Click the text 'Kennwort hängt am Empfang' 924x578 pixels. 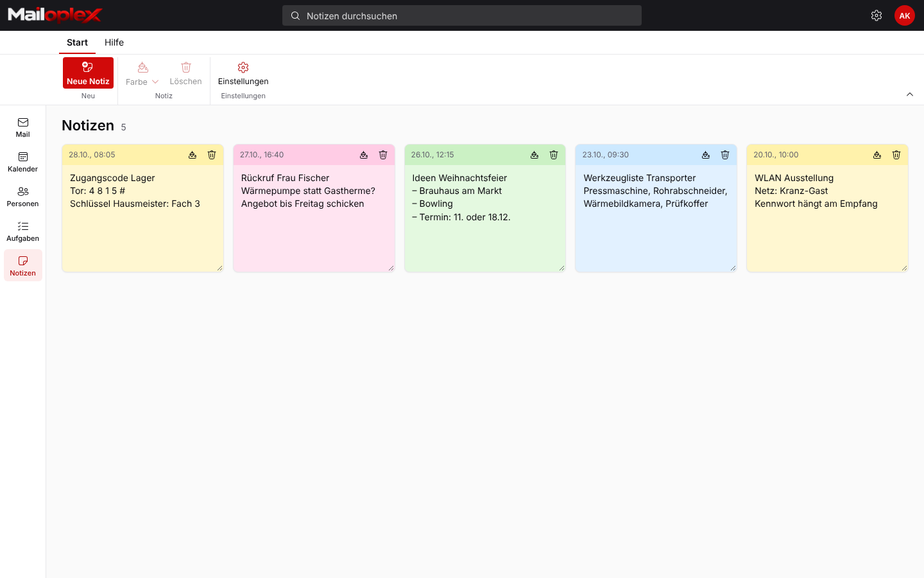pyautogui.click(x=816, y=204)
